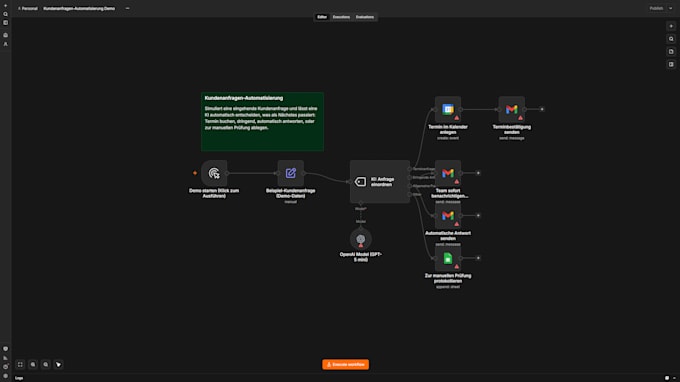Screen dimensions: 680x382
Task: Click the fit-to-view canvas control
Action: (x=20, y=365)
